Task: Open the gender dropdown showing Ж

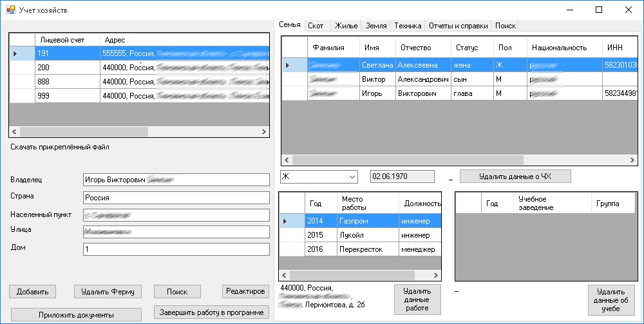Action: click(x=319, y=176)
